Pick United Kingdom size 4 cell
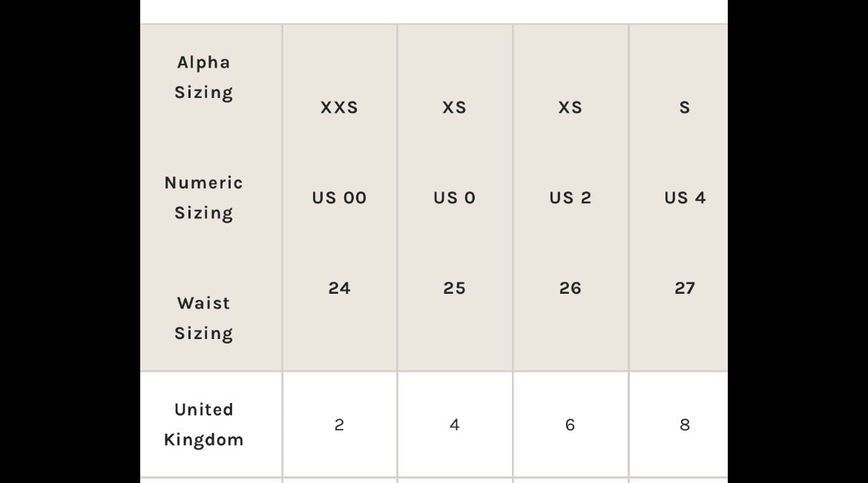The image size is (868, 483). pos(454,424)
